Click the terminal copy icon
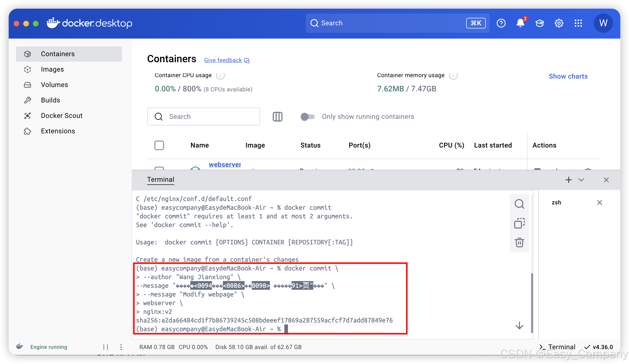 pyautogui.click(x=519, y=223)
